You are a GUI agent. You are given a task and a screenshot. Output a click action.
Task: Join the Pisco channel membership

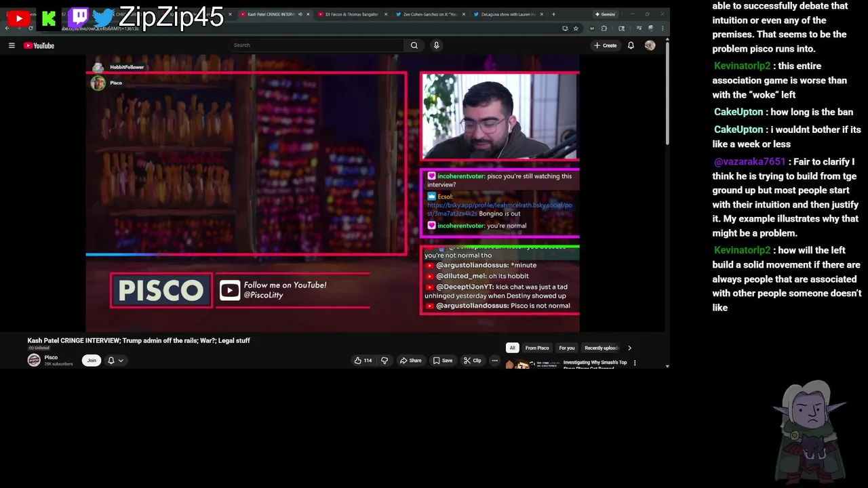pyautogui.click(x=92, y=361)
